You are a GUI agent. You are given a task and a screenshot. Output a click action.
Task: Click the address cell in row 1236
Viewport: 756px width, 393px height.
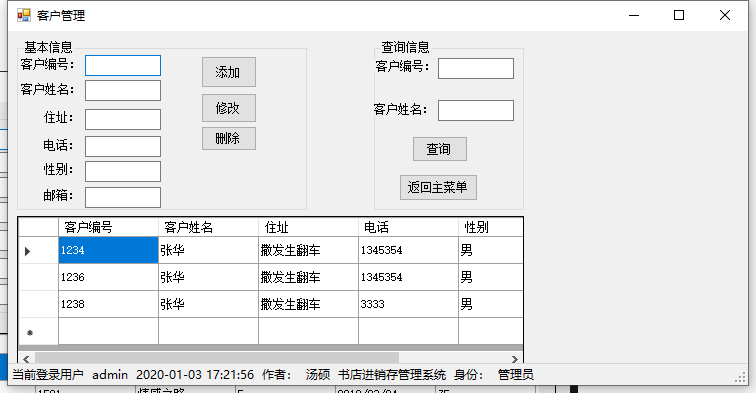click(x=309, y=277)
